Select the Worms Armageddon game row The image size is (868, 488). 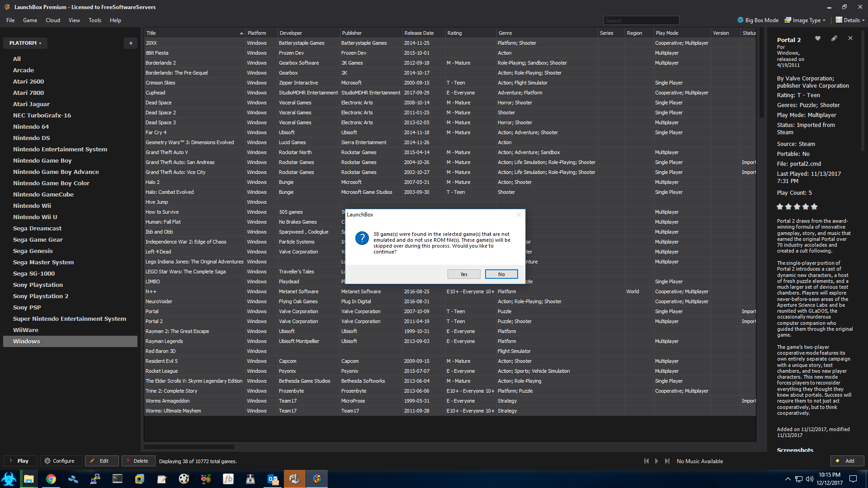450,401
